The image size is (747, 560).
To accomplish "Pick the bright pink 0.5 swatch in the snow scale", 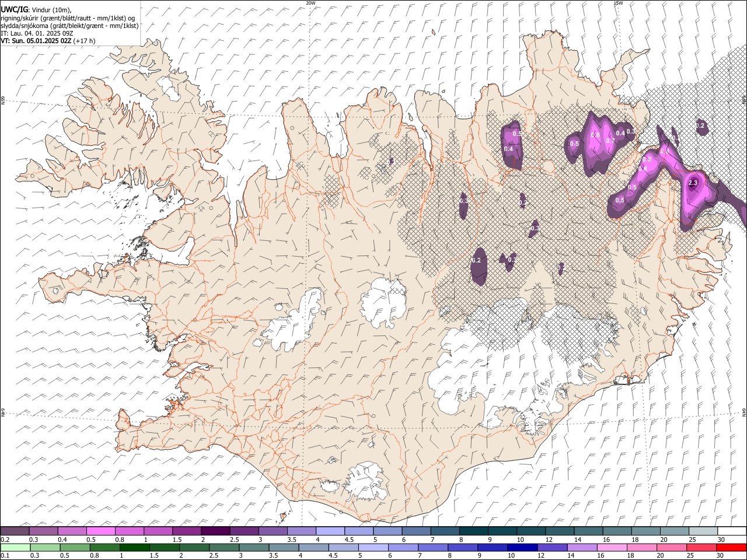I will pos(102,531).
